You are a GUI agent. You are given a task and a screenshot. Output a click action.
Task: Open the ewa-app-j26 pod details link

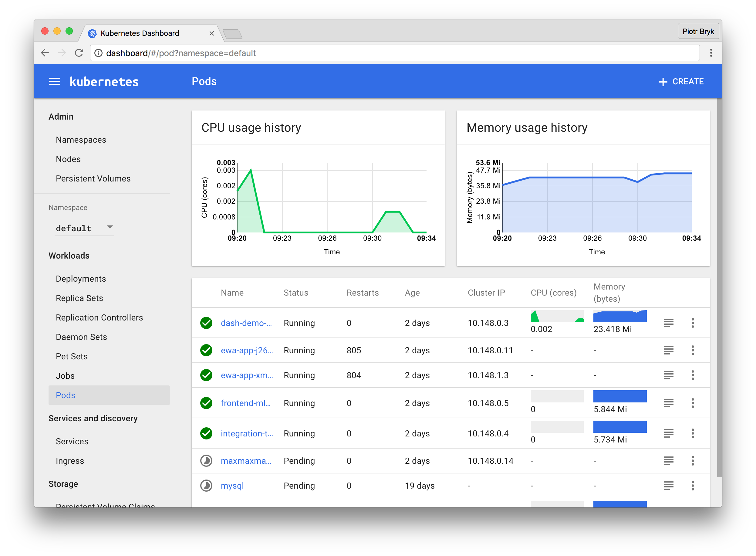[x=247, y=349]
